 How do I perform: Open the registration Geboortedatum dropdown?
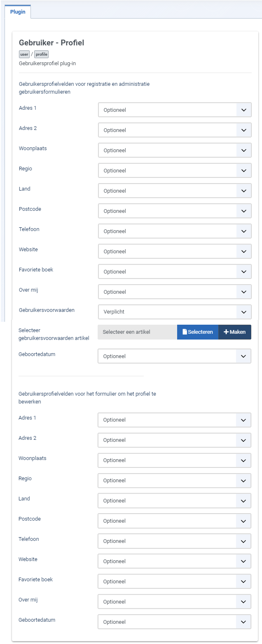174,356
